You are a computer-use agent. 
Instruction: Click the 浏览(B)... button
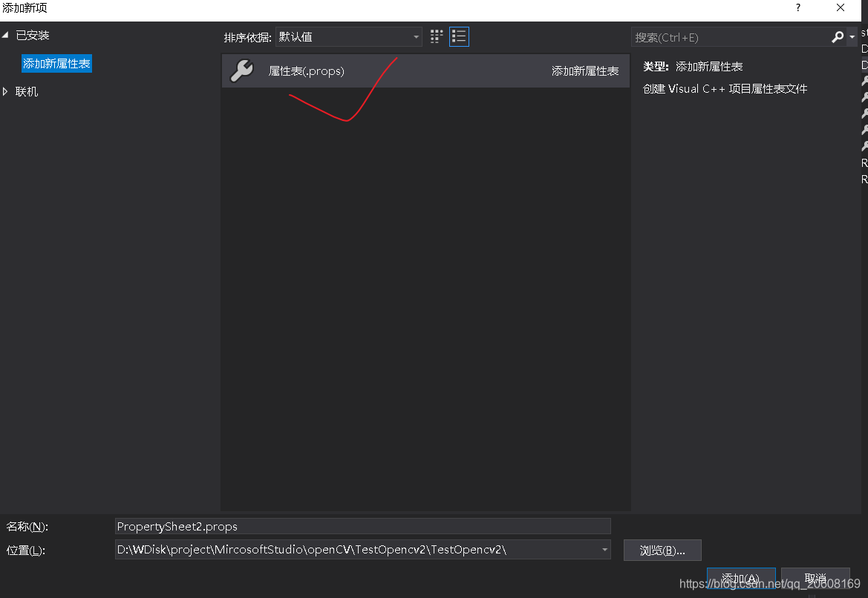click(x=662, y=551)
